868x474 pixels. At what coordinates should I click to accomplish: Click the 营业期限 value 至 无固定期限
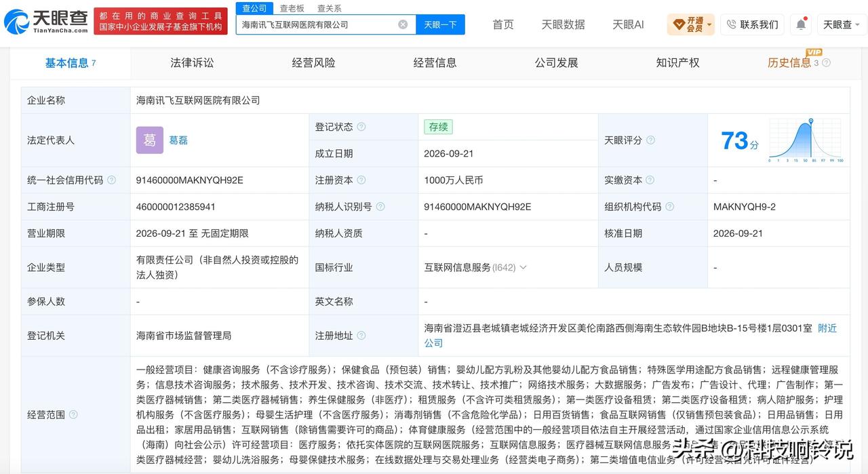[x=193, y=233]
